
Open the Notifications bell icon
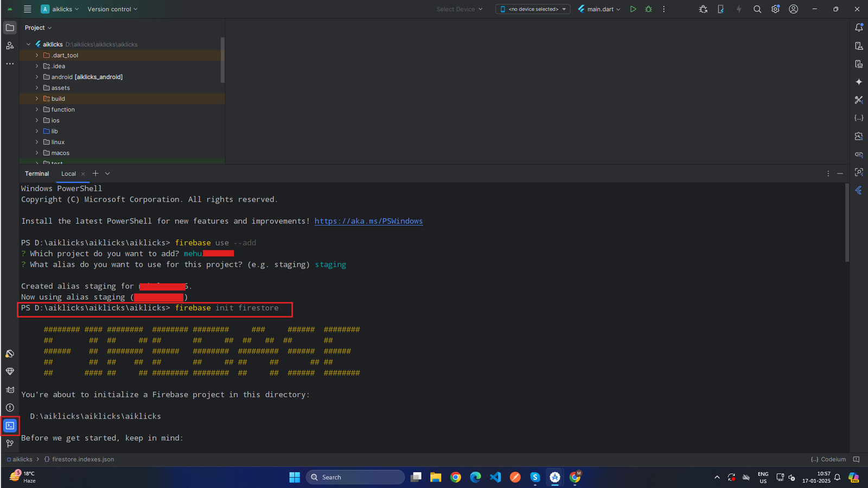[859, 28]
